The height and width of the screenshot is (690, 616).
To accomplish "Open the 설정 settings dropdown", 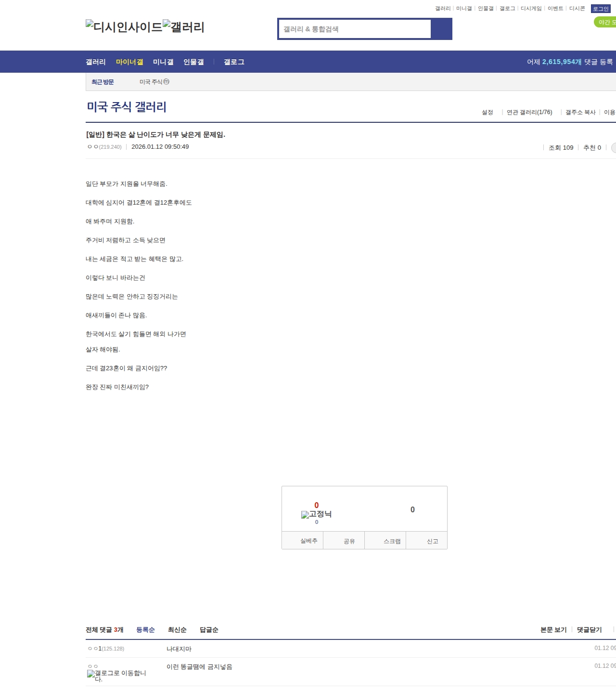I will pos(488,112).
